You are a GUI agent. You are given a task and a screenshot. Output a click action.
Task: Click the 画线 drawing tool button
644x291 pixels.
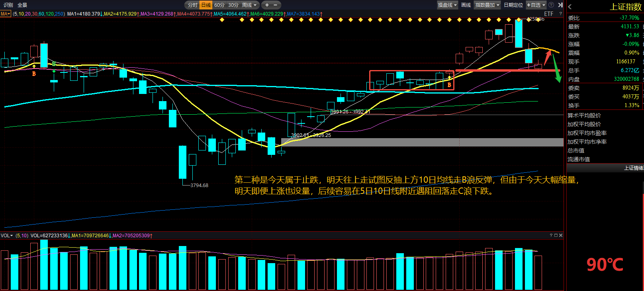466,5
